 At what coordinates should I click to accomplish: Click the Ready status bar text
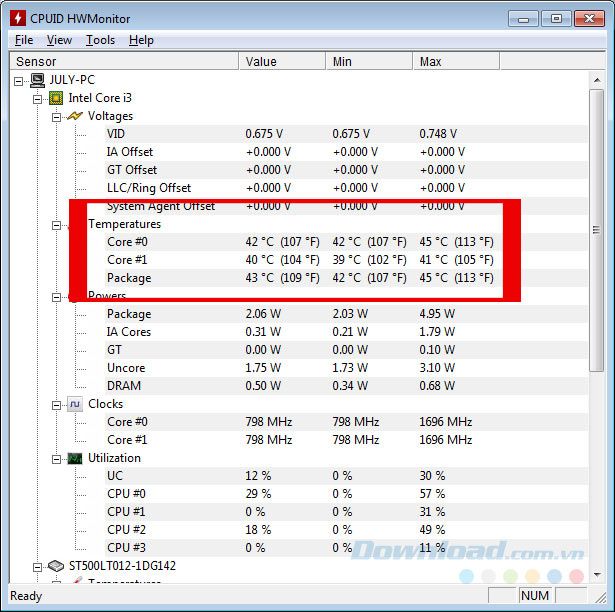26,596
